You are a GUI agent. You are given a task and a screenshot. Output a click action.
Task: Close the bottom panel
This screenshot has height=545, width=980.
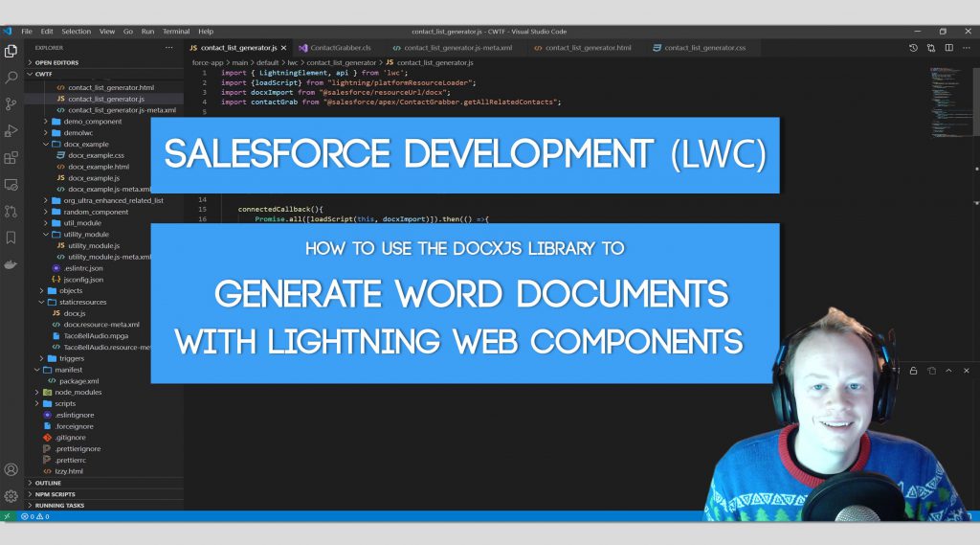click(967, 371)
